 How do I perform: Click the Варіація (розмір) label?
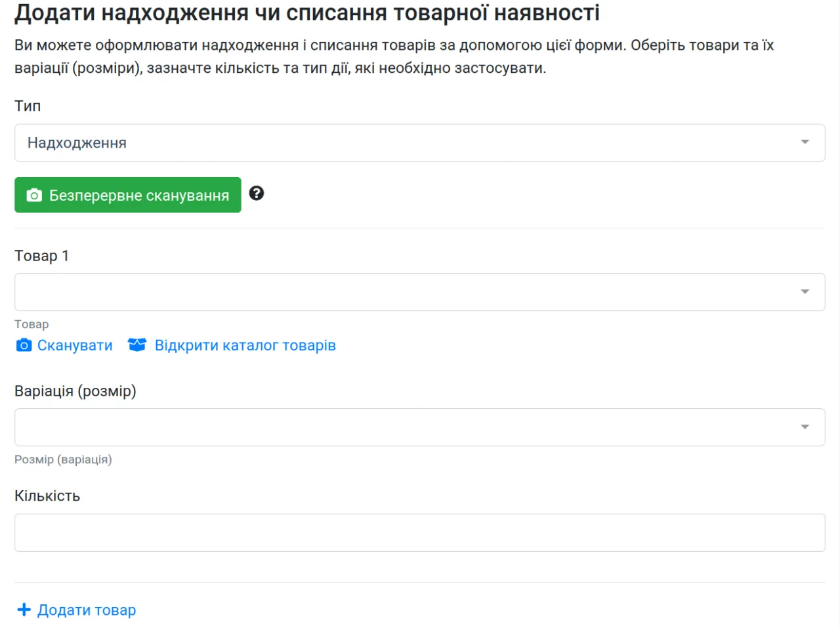(75, 391)
